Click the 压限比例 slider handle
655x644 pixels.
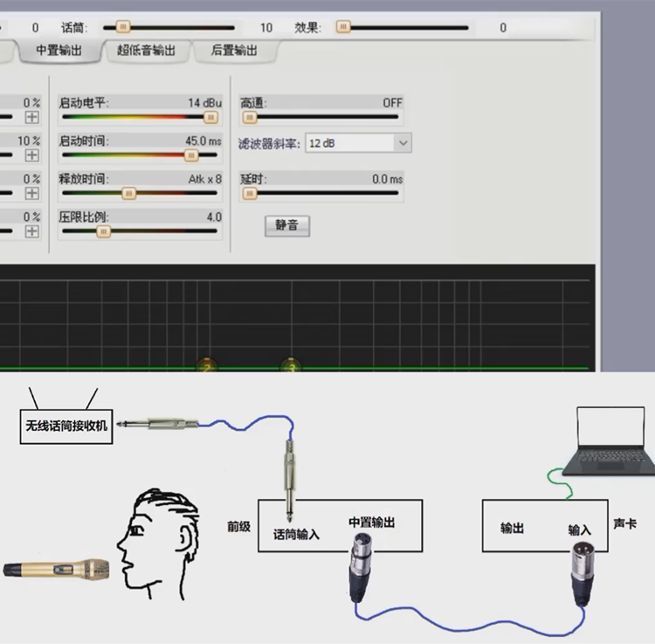coord(104,232)
